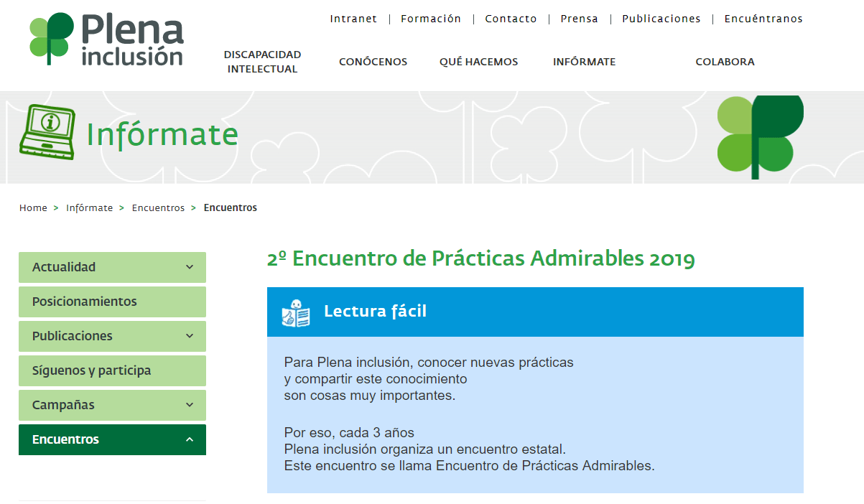Open the Colabora menu
Image resolution: width=864 pixels, height=504 pixels.
(x=725, y=62)
